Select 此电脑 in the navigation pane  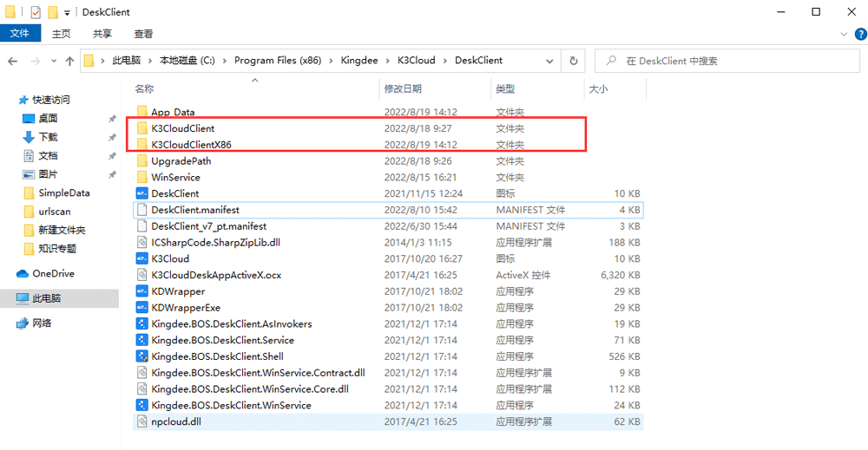(46, 298)
